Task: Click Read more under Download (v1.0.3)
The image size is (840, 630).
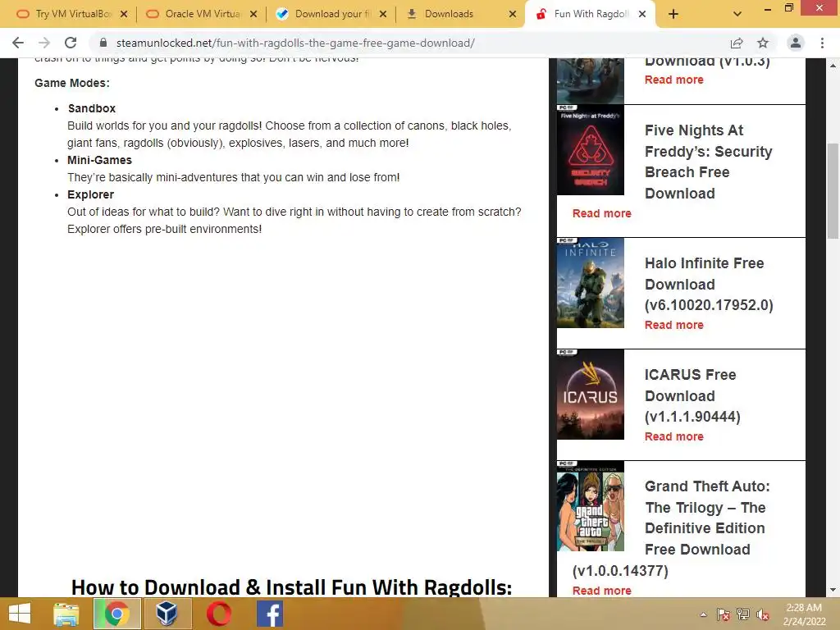Action: pyautogui.click(x=674, y=80)
